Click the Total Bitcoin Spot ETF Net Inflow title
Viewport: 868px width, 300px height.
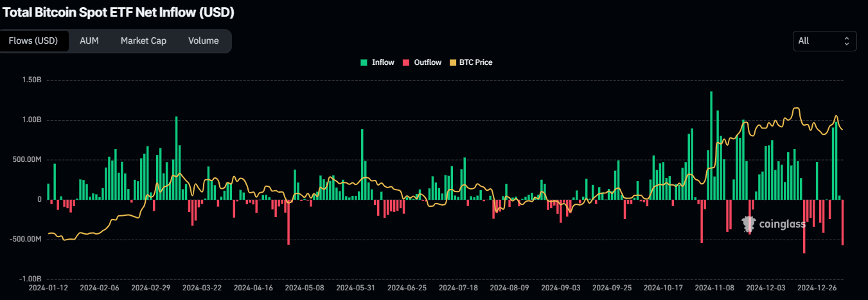click(118, 12)
